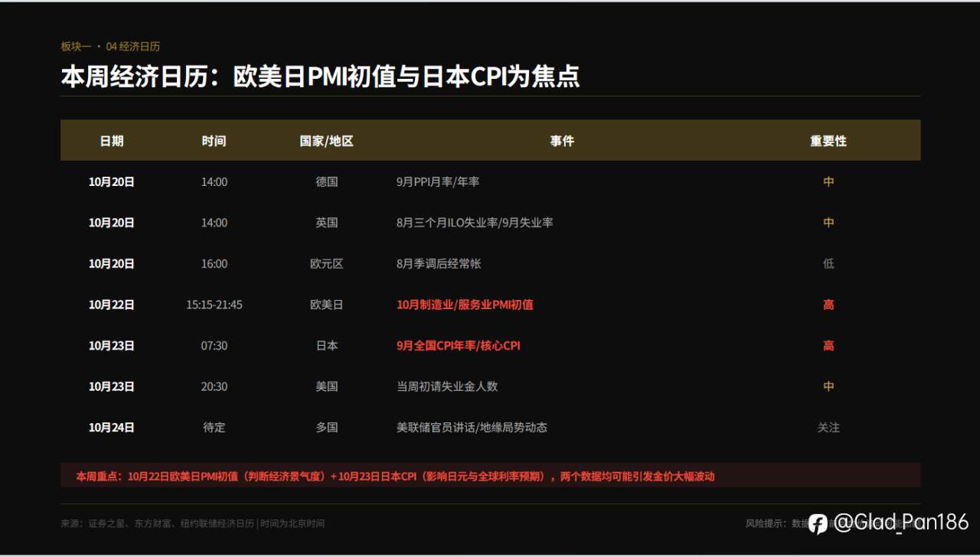Select the event "8月三个月ILO失业率/9月失业率"

coord(475,223)
